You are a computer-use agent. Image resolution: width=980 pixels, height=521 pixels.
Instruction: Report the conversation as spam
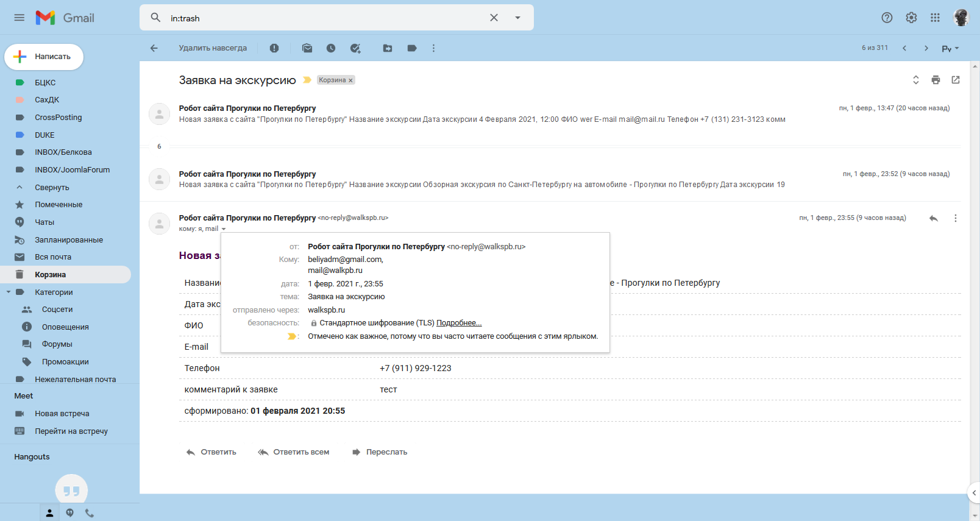coord(274,48)
